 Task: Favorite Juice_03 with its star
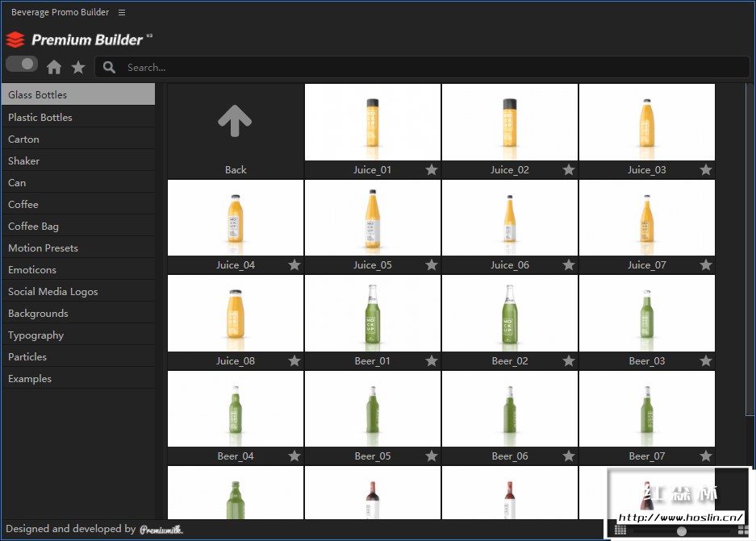(x=706, y=169)
